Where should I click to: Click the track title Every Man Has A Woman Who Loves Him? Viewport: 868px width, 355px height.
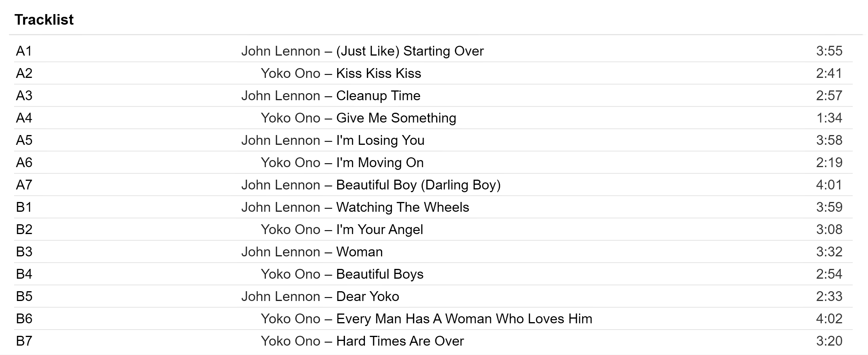464,319
